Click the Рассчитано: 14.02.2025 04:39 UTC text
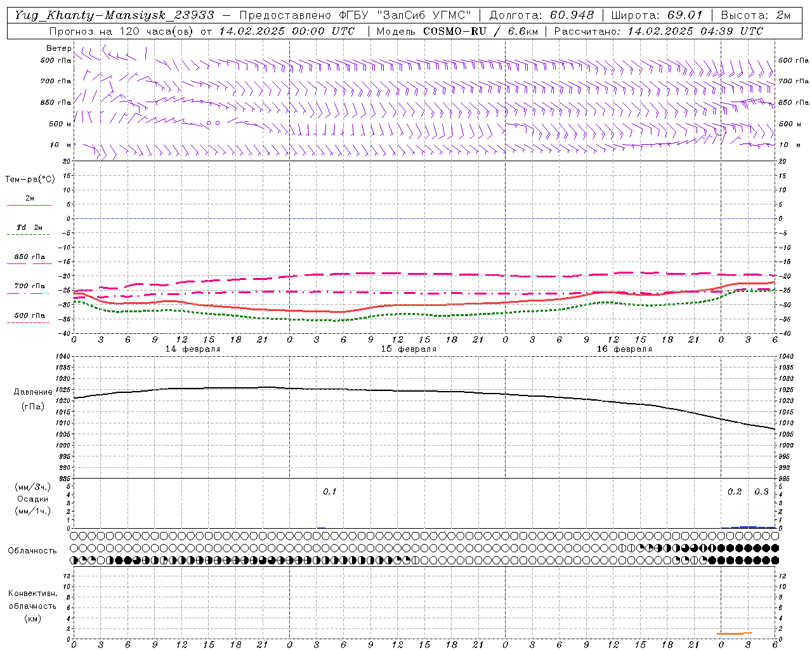 click(x=658, y=31)
